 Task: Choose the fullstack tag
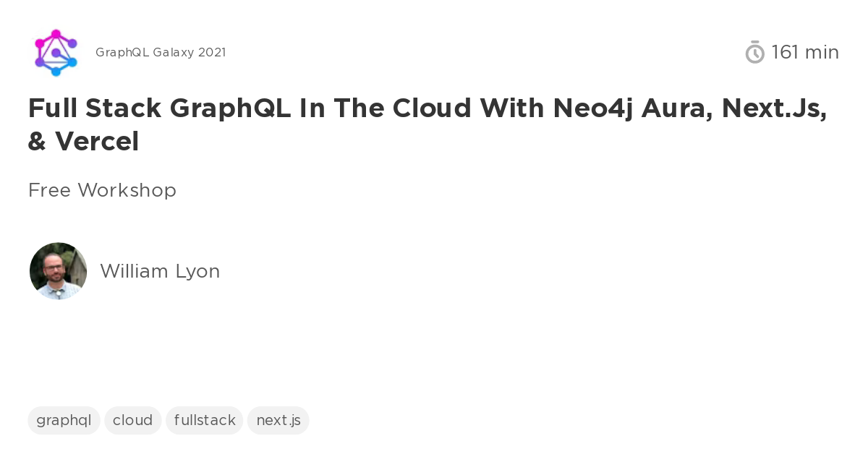(204, 420)
